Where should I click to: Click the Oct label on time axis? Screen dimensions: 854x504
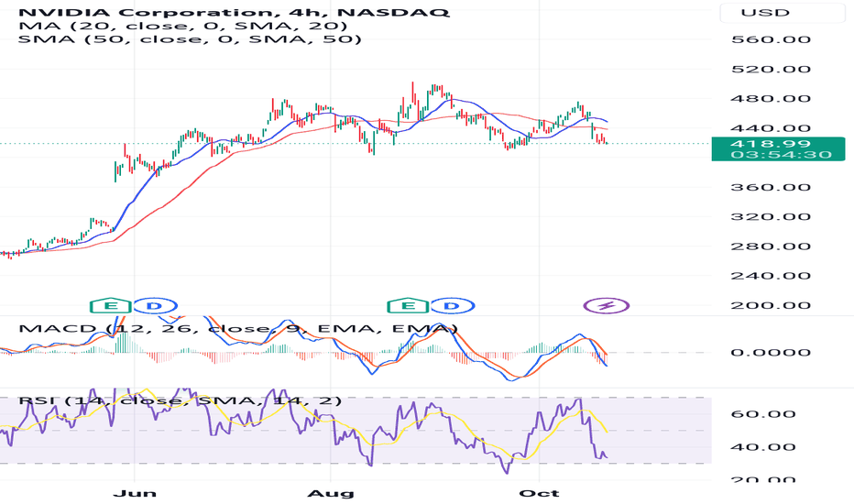coord(539,494)
